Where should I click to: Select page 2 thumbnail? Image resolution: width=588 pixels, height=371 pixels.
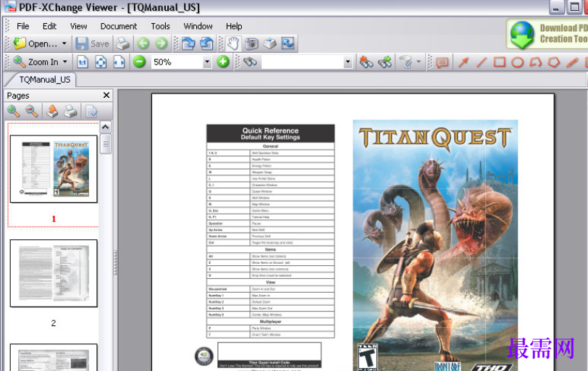[54, 273]
